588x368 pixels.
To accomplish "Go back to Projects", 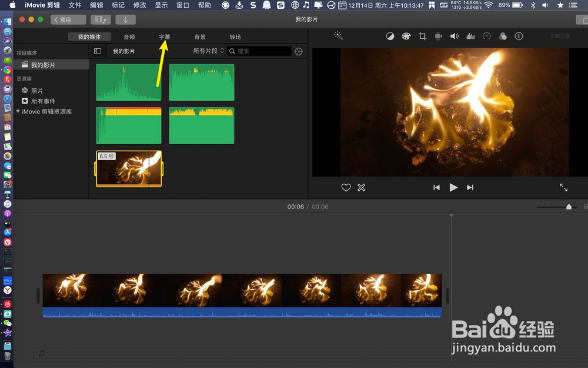I will pyautogui.click(x=68, y=19).
